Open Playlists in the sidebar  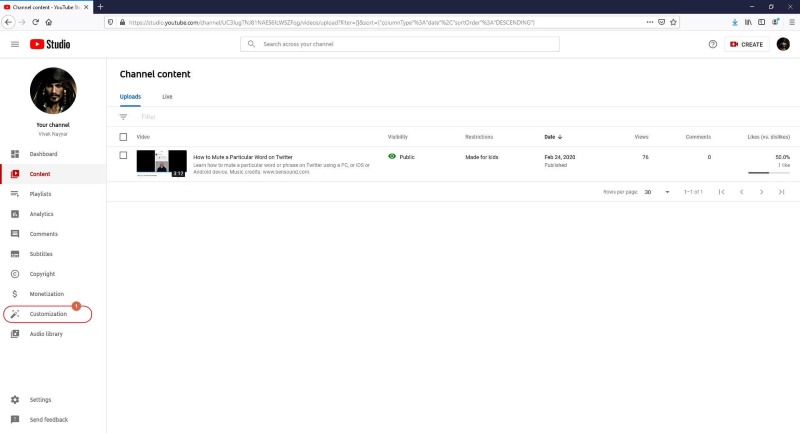53,194
